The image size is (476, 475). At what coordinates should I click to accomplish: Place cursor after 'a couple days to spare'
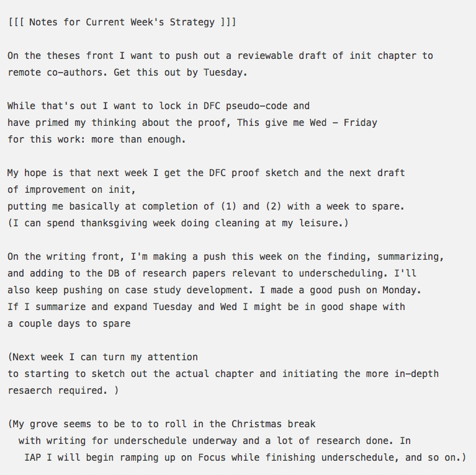click(x=131, y=324)
